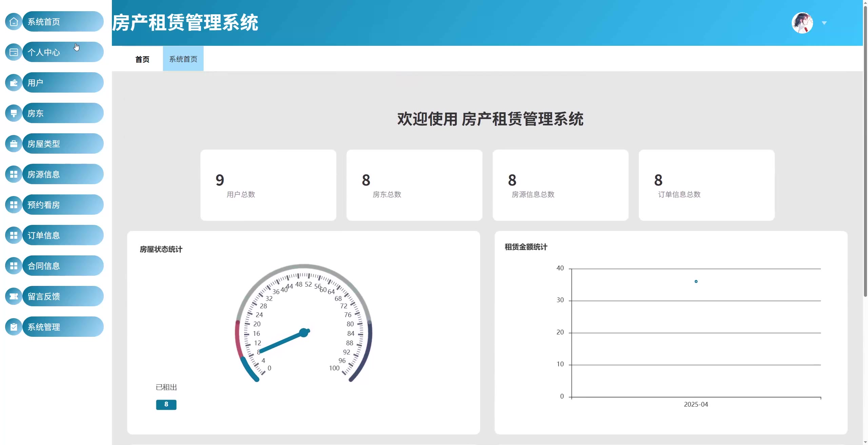Click the briefcase icon beside 房屋类型
This screenshot has width=868, height=445.
(x=14, y=144)
